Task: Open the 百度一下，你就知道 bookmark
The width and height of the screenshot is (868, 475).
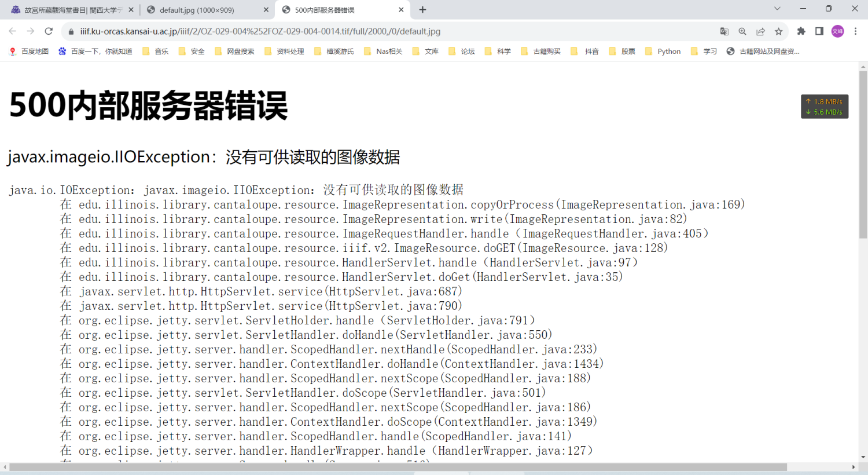Action: pyautogui.click(x=95, y=52)
